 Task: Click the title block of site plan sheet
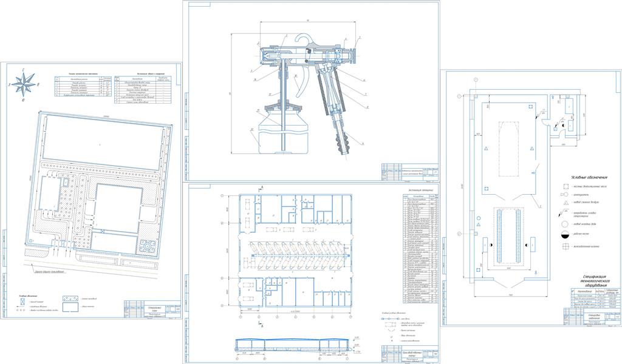(x=152, y=310)
